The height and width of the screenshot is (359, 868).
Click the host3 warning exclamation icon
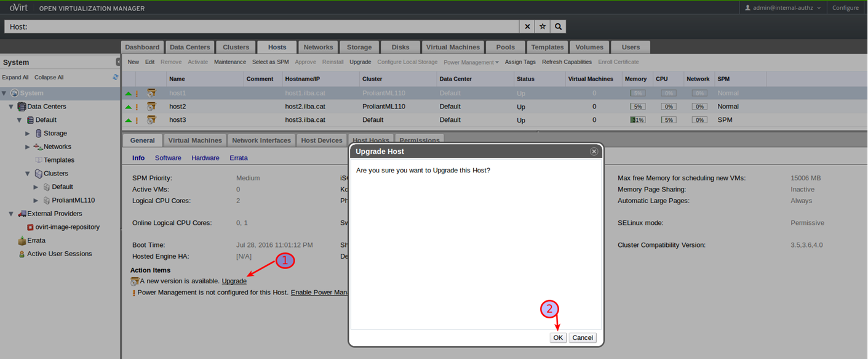pyautogui.click(x=137, y=120)
